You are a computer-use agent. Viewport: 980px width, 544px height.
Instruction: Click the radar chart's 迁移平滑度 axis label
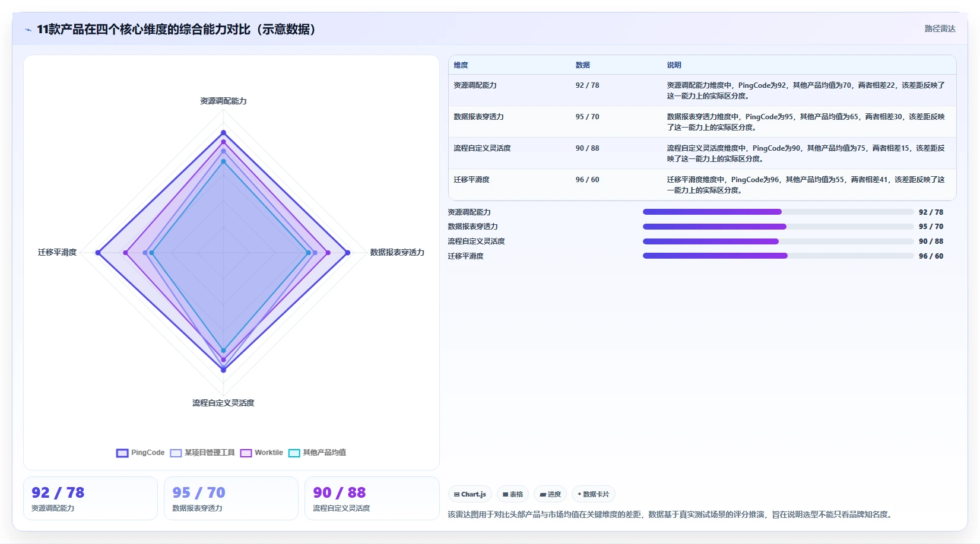57,253
